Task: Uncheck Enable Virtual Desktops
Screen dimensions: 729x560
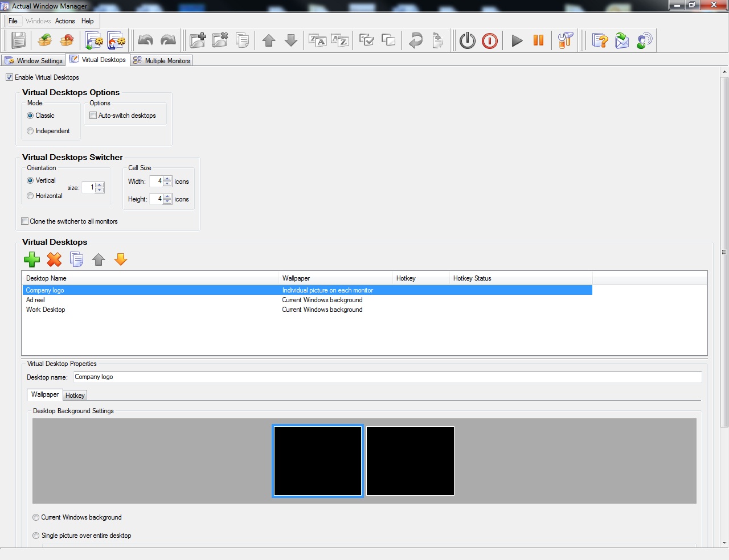Action: 9,77
